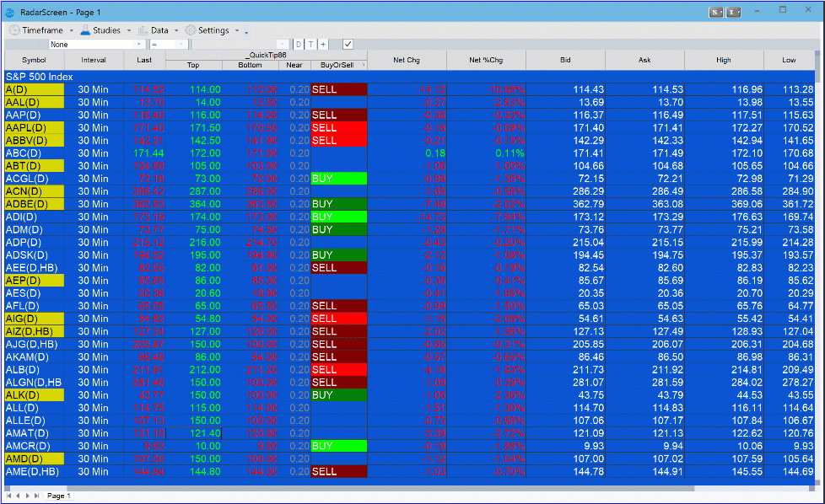Open the equals operator dropdown
This screenshot has height=504, width=825.
(x=169, y=44)
